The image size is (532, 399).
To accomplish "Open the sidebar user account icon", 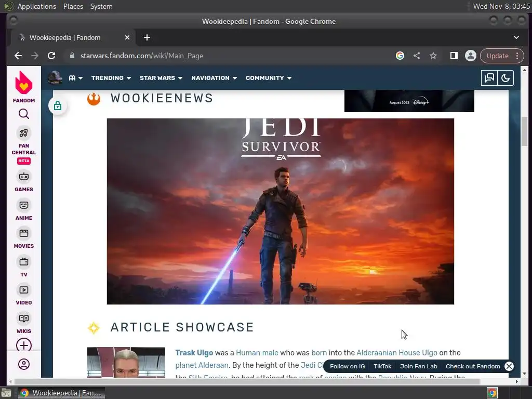I will (x=24, y=364).
